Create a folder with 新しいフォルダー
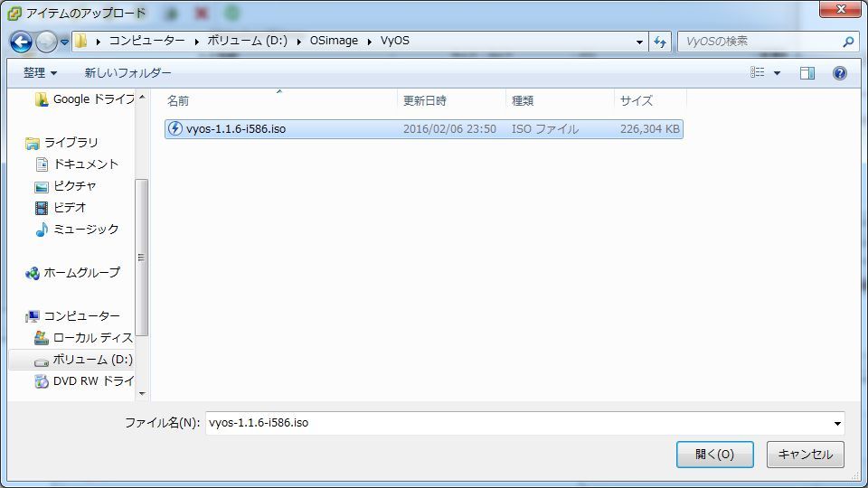The height and width of the screenshot is (488, 868). pyautogui.click(x=127, y=72)
